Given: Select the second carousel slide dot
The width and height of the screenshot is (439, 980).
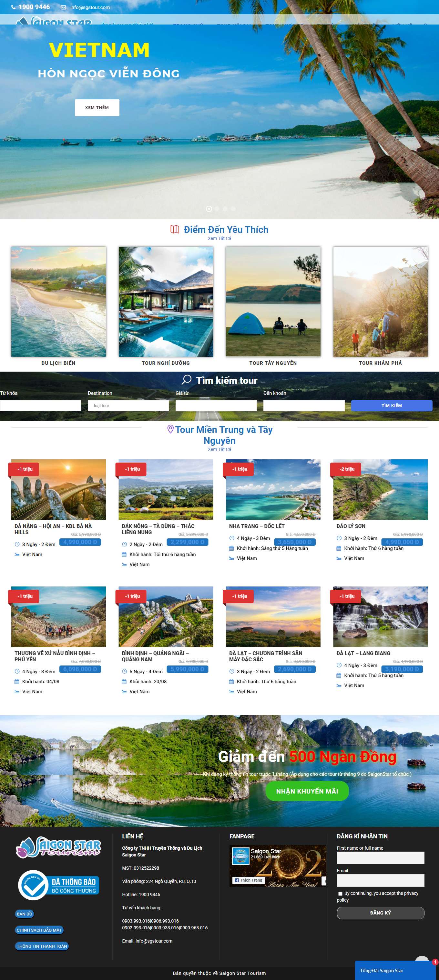Looking at the screenshot, I should point(217,208).
